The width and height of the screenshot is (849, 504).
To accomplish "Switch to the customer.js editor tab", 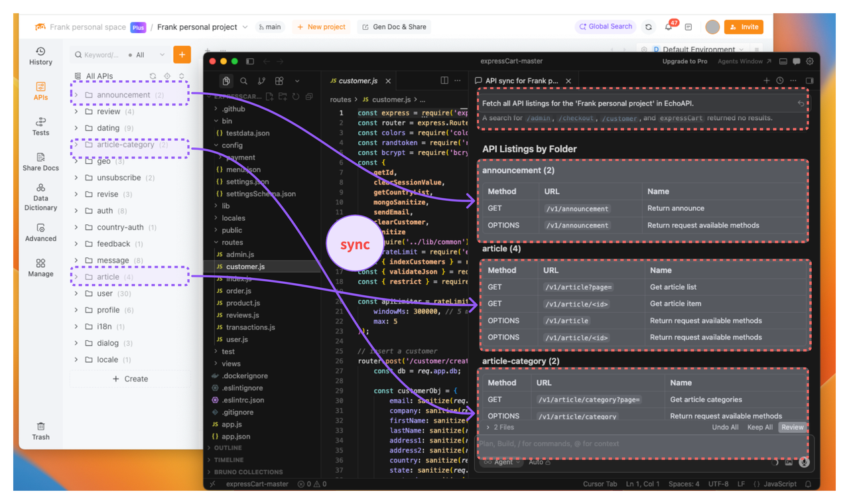I will (359, 81).
